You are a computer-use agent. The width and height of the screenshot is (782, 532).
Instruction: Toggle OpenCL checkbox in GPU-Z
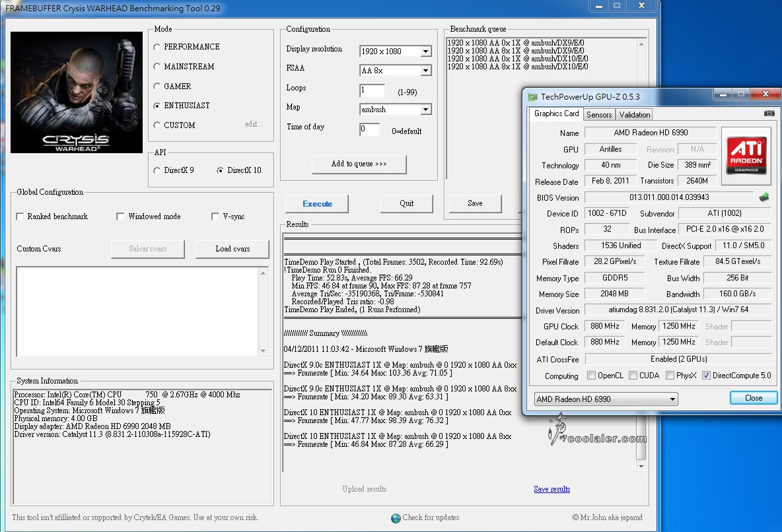point(592,376)
